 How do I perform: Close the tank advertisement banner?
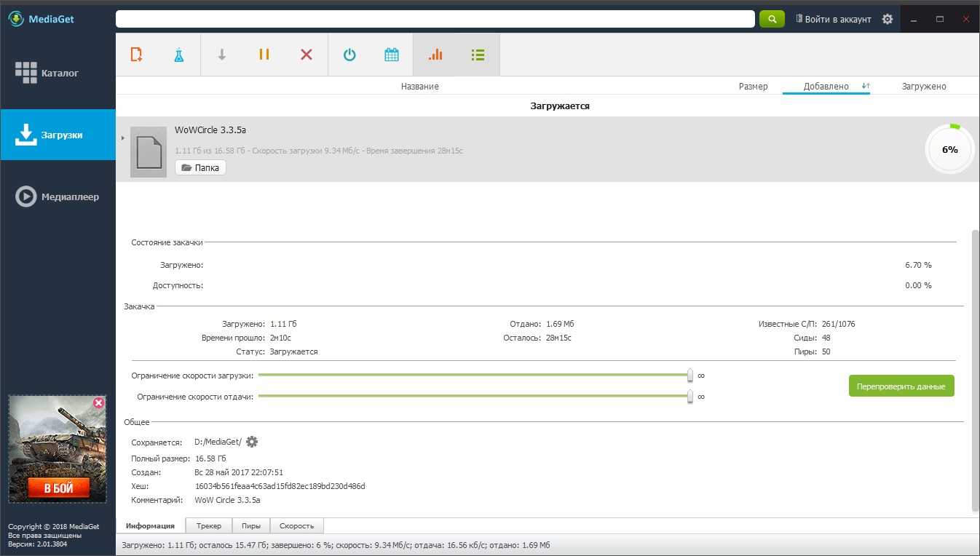98,402
